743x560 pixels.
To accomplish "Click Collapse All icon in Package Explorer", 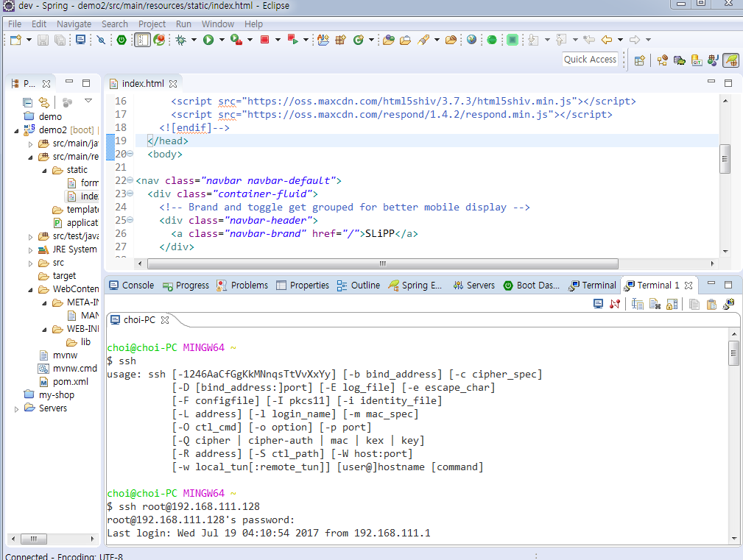I will tap(27, 102).
